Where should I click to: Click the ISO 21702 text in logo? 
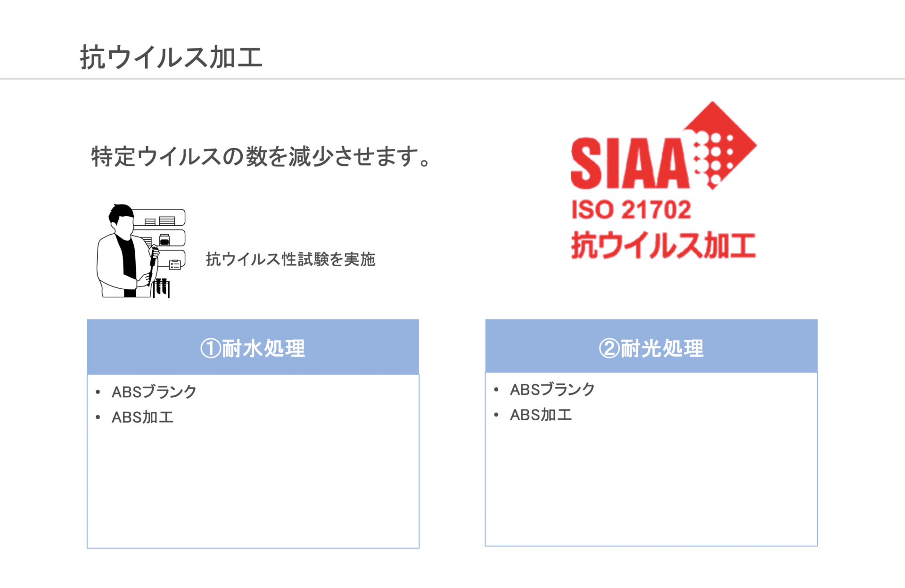pyautogui.click(x=631, y=210)
